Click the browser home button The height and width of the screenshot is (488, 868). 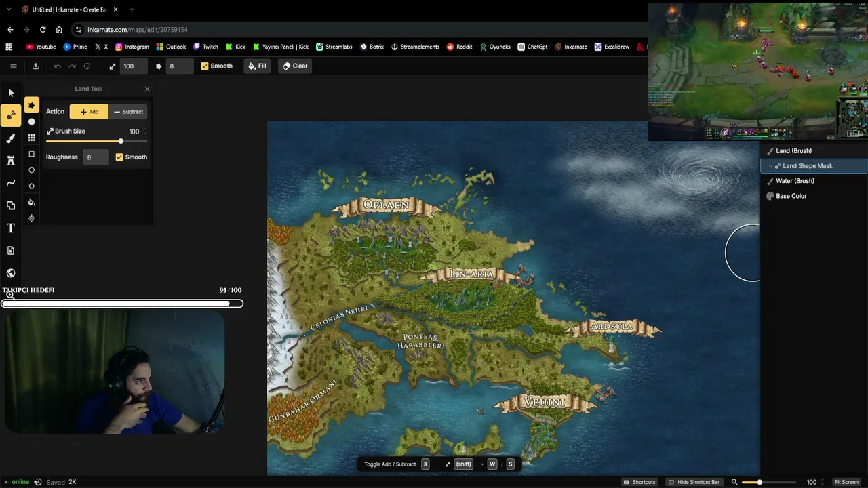59,30
